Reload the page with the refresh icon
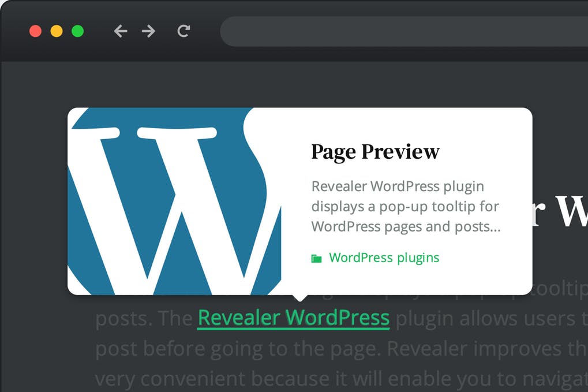The width and height of the screenshot is (588, 392). [183, 31]
